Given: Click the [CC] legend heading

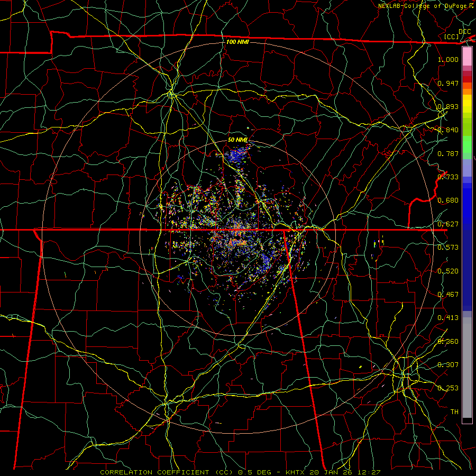Looking at the screenshot, I should click(452, 36).
